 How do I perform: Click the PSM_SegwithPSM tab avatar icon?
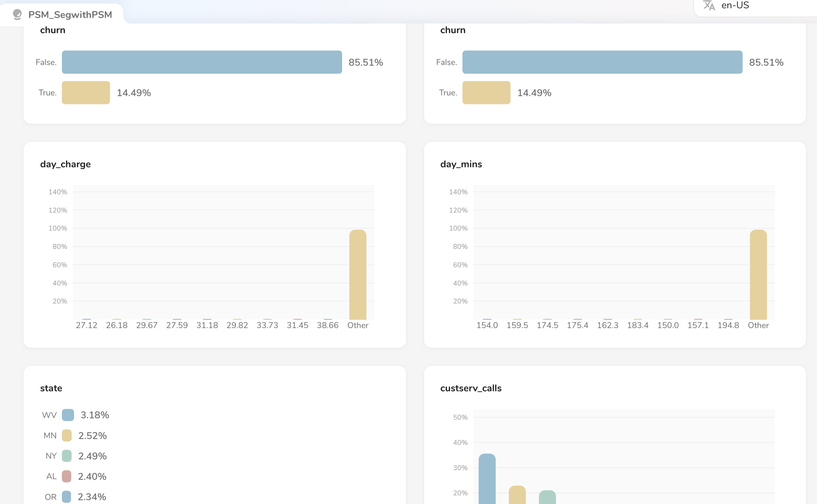17,15
